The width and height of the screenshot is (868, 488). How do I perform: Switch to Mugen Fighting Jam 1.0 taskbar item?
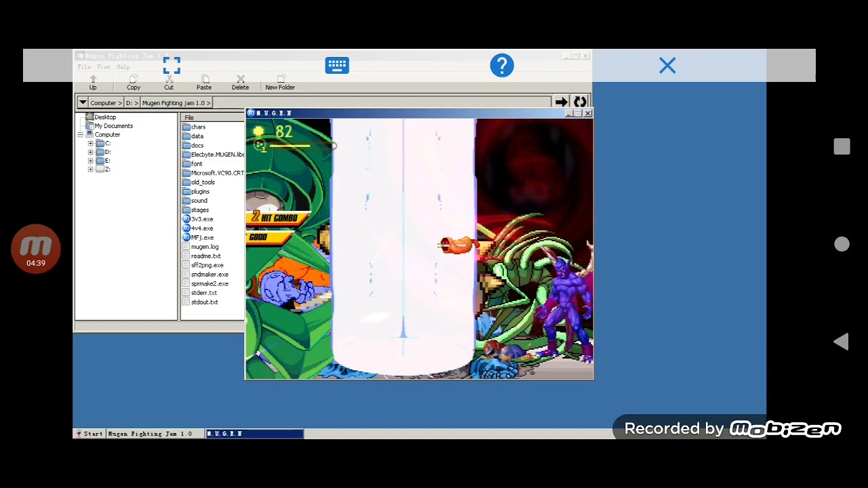[x=156, y=434]
